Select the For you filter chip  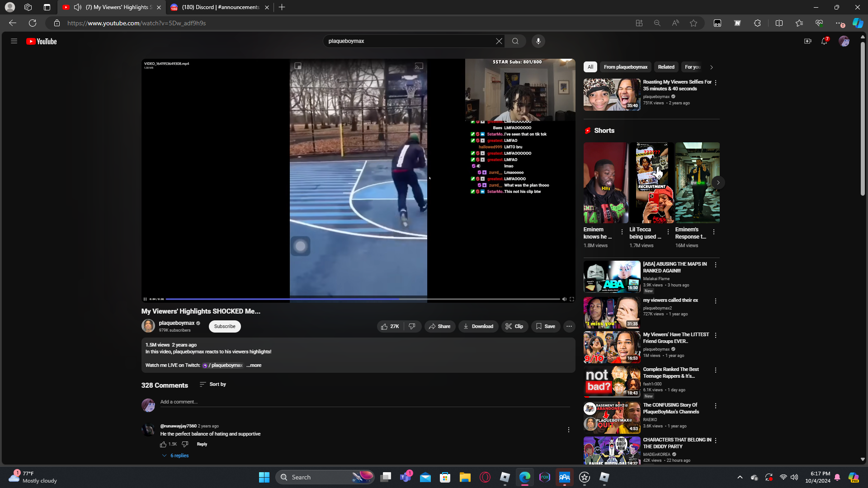693,67
